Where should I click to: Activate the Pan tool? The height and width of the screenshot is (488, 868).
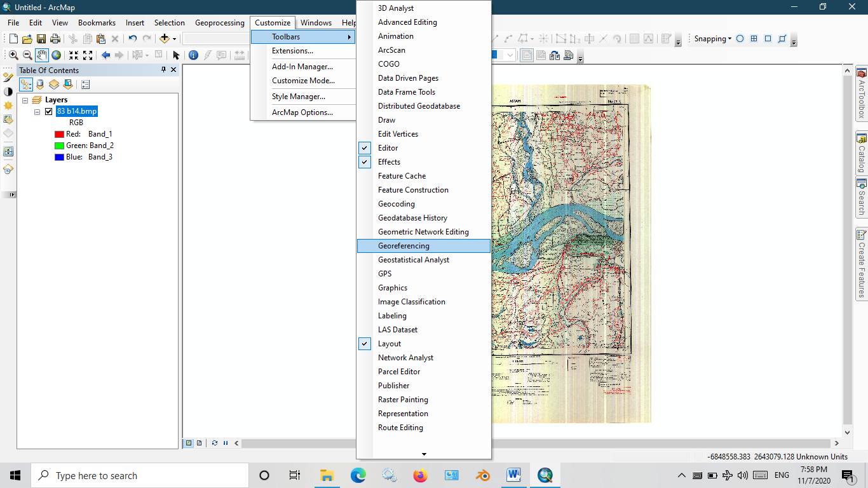(x=42, y=55)
